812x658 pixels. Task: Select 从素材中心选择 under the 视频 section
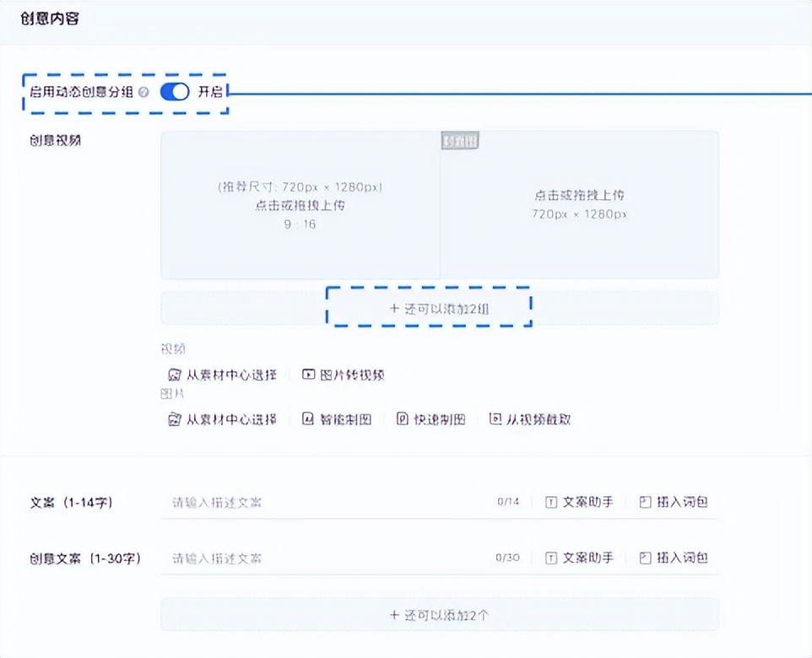tap(224, 374)
